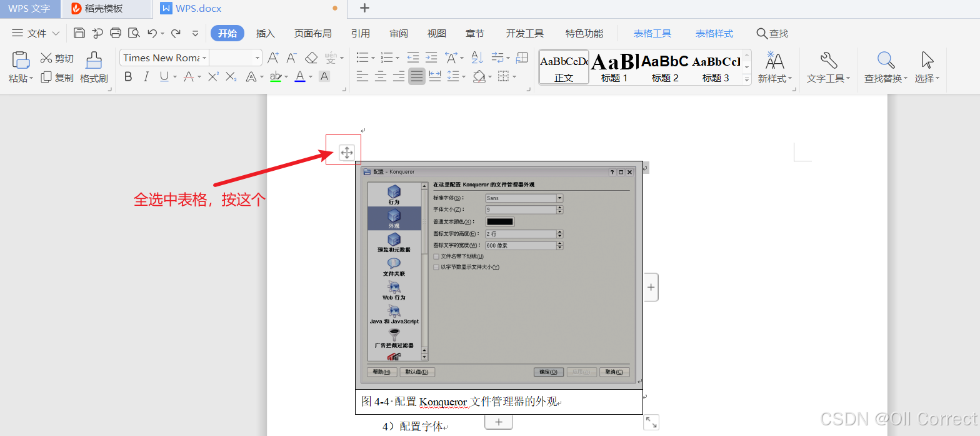
Task: Click the add row plus button below table
Action: pos(499,422)
